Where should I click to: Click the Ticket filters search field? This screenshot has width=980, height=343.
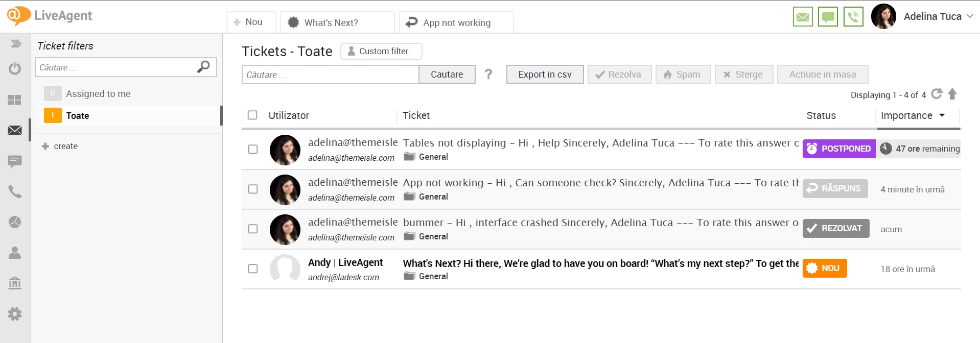116,67
